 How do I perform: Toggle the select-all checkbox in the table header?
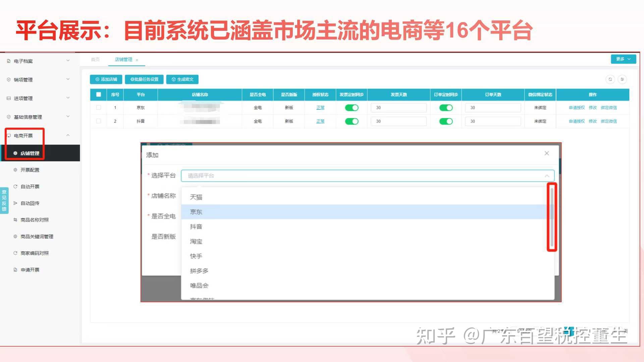click(99, 95)
